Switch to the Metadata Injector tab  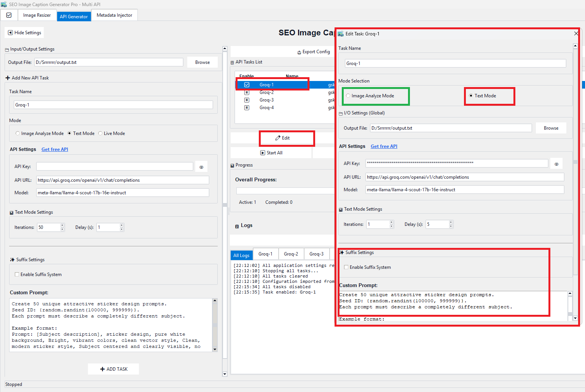pyautogui.click(x=114, y=15)
